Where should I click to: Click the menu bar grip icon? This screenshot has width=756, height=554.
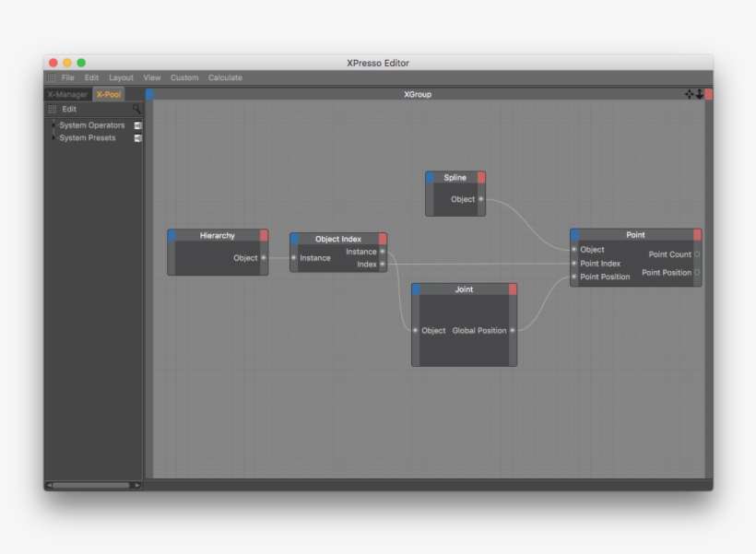[51, 77]
